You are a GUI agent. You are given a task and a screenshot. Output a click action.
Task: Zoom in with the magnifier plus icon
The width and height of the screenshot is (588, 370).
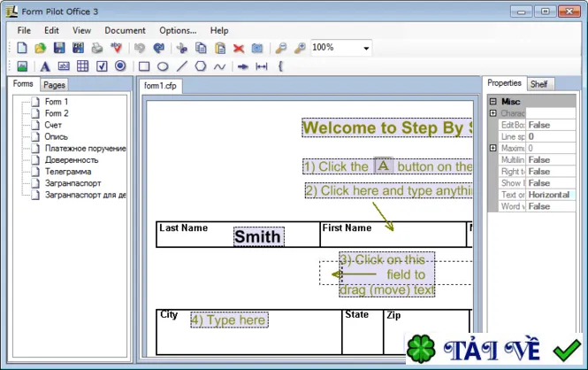click(x=300, y=48)
